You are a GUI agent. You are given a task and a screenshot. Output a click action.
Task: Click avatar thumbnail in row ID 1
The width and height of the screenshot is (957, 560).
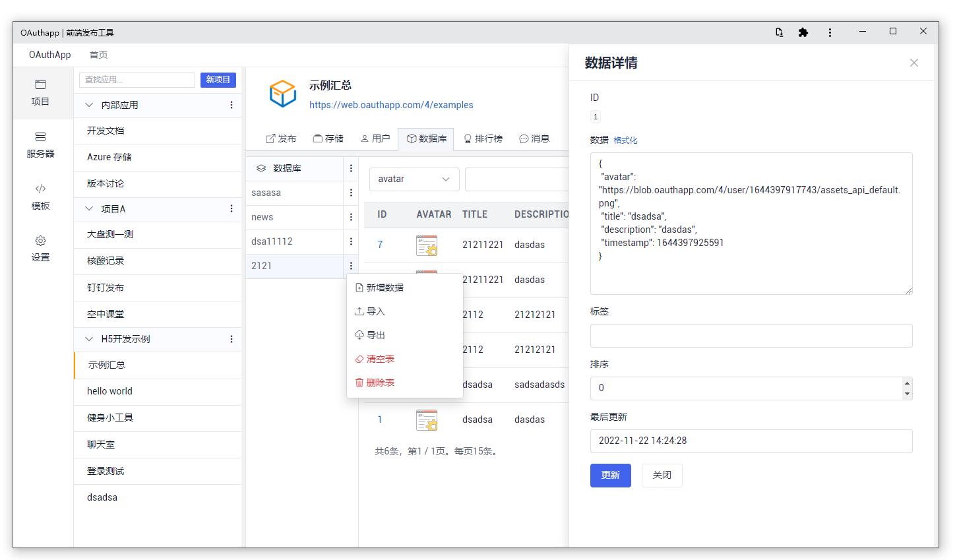point(427,420)
